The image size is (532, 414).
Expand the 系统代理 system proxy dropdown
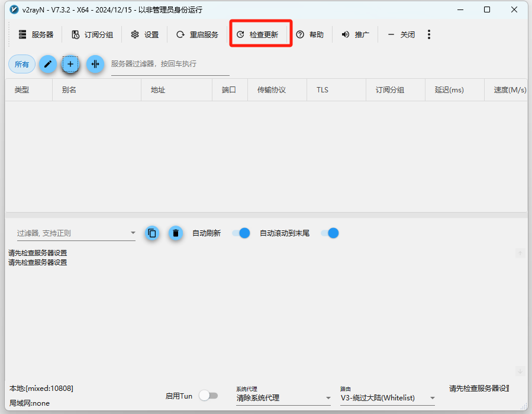pyautogui.click(x=283, y=398)
